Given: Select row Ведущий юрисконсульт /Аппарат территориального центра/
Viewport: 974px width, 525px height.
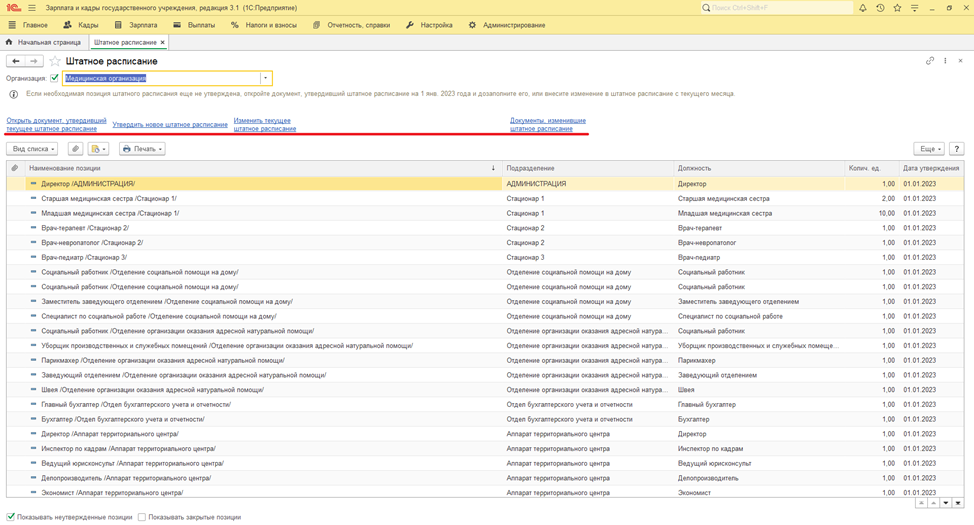Looking at the screenshot, I should pos(485,463).
